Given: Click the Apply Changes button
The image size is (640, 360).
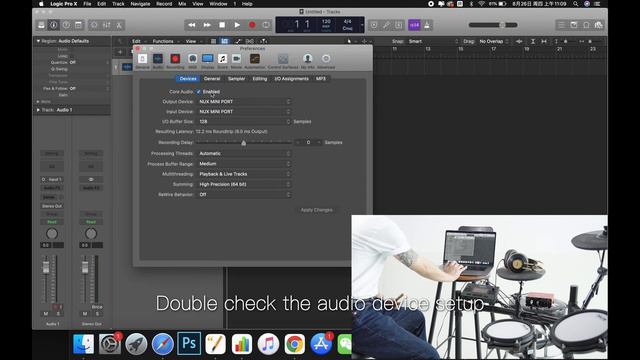Looking at the screenshot, I should click(316, 210).
